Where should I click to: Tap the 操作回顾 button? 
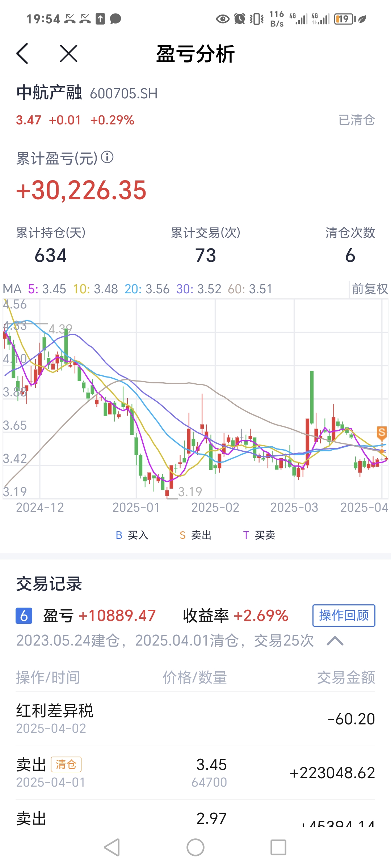click(344, 615)
